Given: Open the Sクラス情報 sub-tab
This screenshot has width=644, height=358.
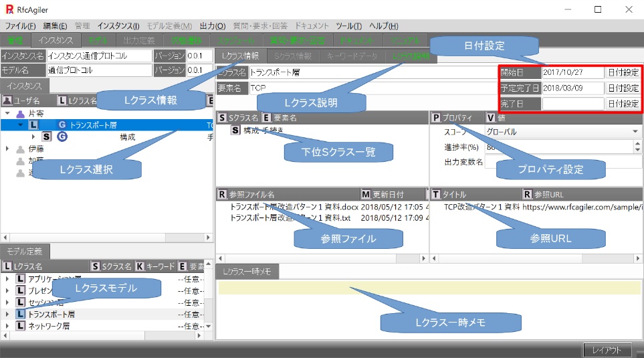Looking at the screenshot, I should point(293,56).
